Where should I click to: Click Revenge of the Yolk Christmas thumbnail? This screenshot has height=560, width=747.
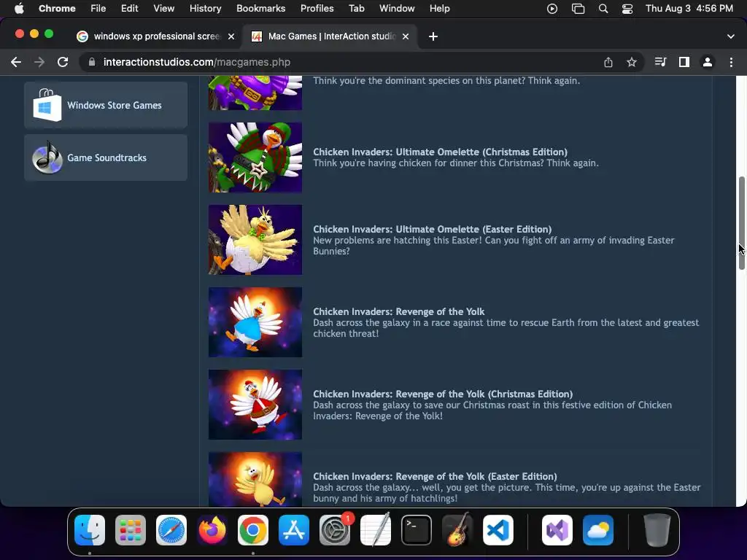[x=255, y=405]
